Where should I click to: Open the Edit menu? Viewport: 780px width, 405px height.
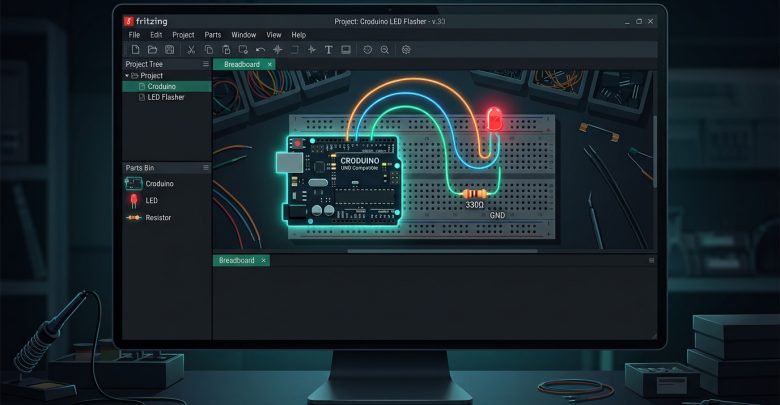point(156,35)
